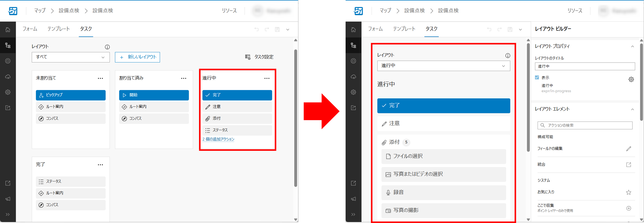Screen dimensions: 644x223
Task: Open the すべて layout dropdown
Action: point(71,57)
